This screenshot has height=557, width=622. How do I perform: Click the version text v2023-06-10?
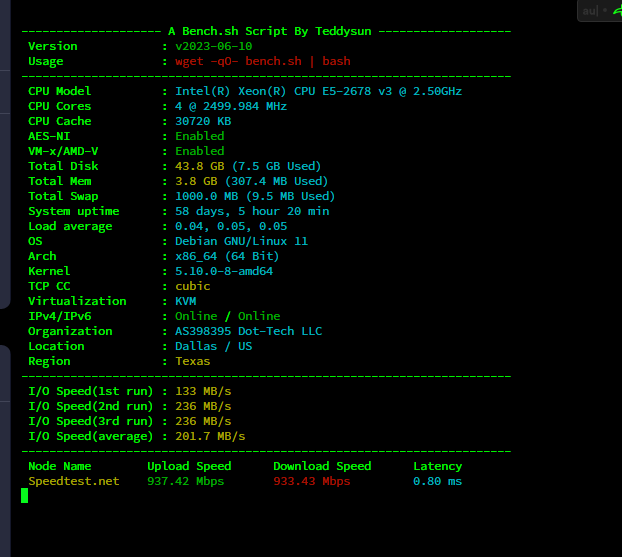click(x=214, y=46)
